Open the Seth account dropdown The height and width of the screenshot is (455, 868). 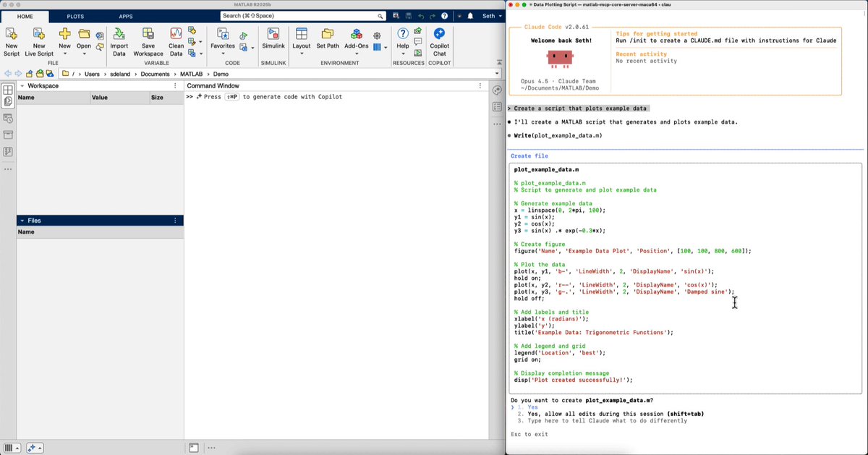point(492,16)
